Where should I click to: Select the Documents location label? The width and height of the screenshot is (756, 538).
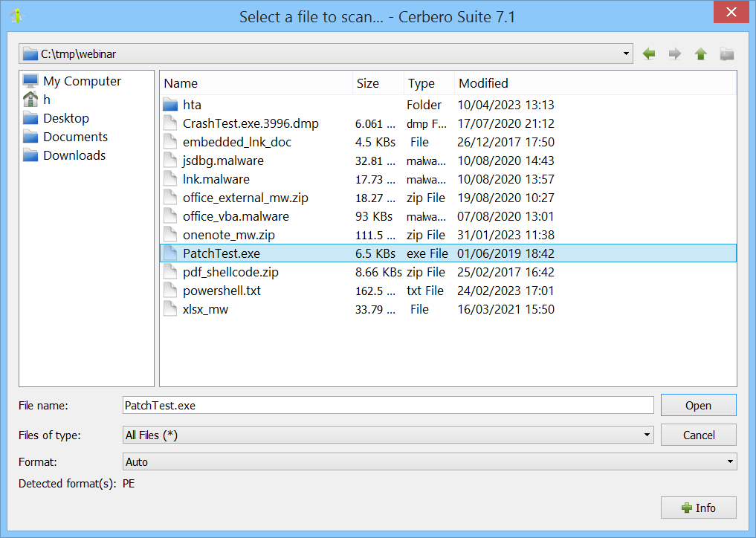(75, 137)
